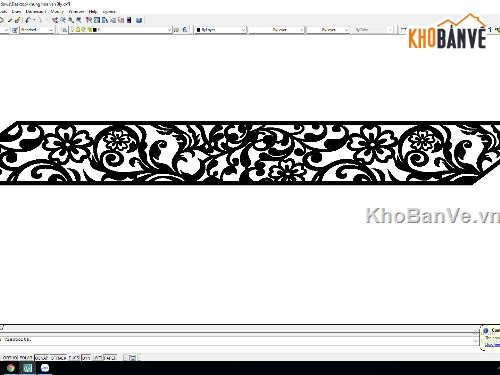Screen dimensions: 500x375
Task: Click the style manager icon beside Standard
Action: pyautogui.click(x=14, y=30)
